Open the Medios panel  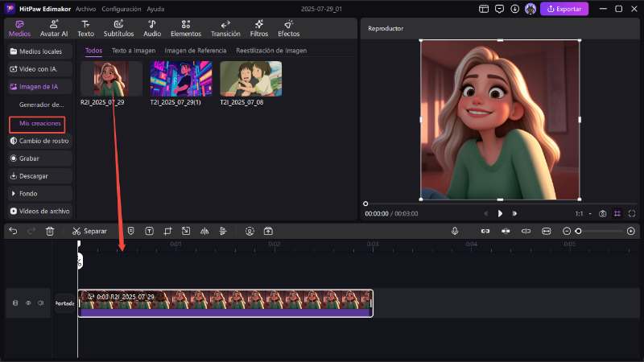pyautogui.click(x=19, y=29)
